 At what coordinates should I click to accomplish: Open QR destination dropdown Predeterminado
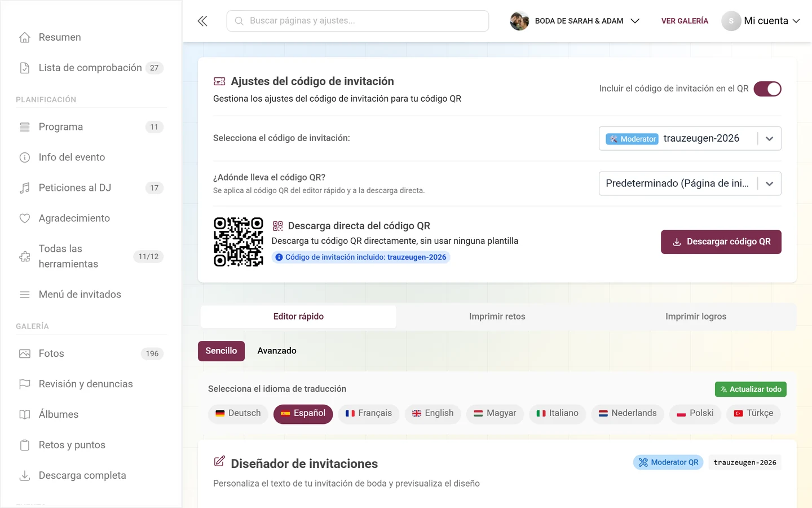(690, 183)
